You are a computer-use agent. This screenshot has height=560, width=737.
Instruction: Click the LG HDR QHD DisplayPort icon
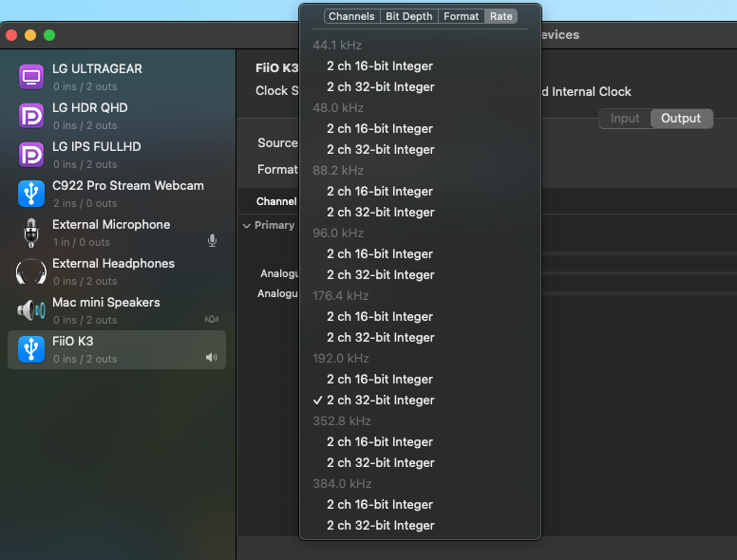click(x=31, y=116)
